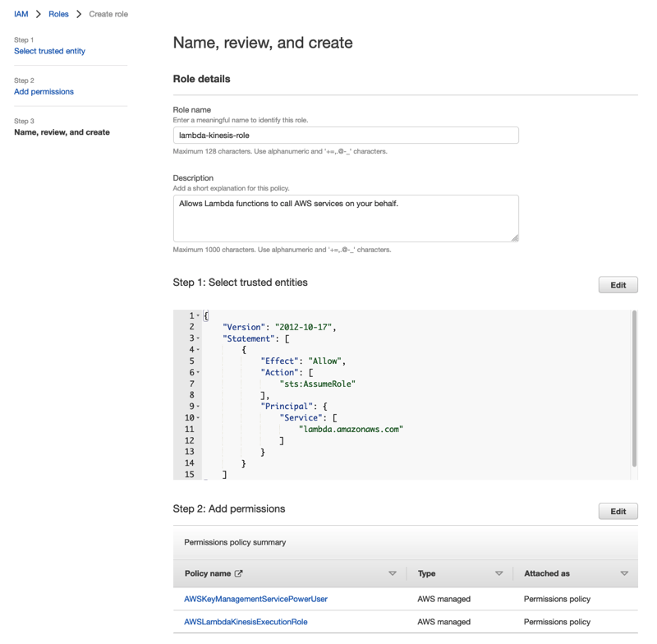Viewport: 657px width, 644px height.
Task: Open sort options on Policy name column
Action: click(x=393, y=573)
